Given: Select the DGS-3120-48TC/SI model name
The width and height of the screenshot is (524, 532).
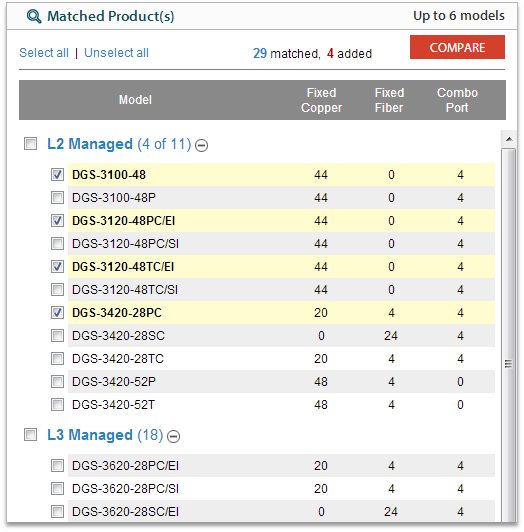Looking at the screenshot, I should coord(125,290).
